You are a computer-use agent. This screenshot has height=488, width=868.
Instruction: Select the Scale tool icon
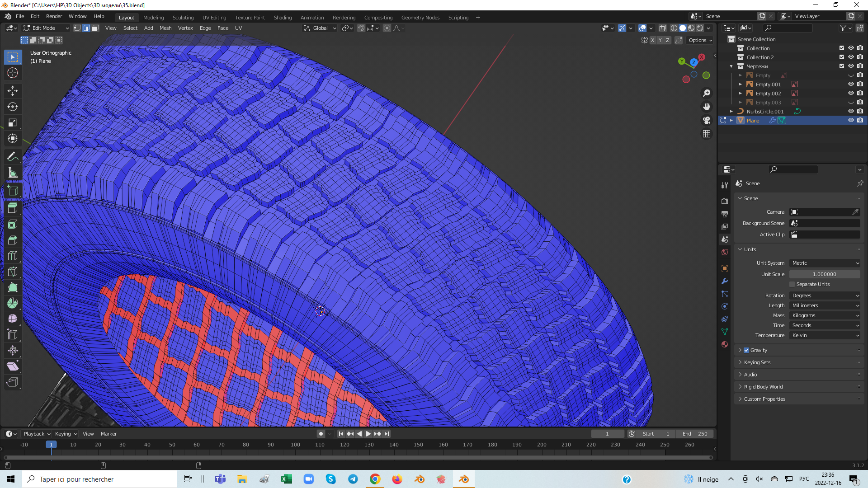(13, 122)
